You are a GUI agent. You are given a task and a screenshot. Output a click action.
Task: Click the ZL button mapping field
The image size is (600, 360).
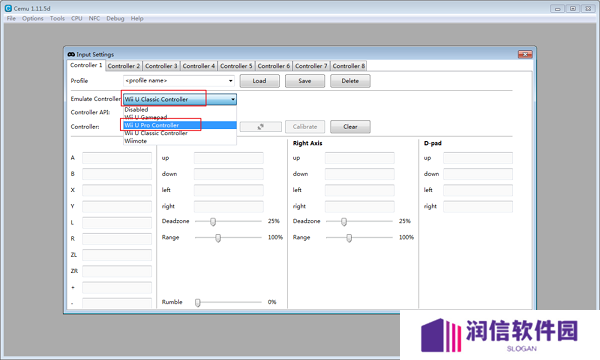point(117,255)
